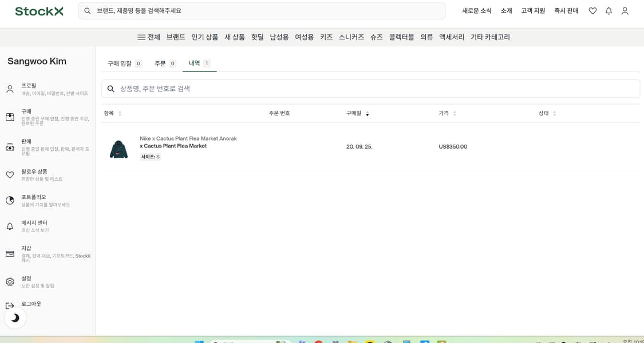Click the StockX logo

coord(38,10)
